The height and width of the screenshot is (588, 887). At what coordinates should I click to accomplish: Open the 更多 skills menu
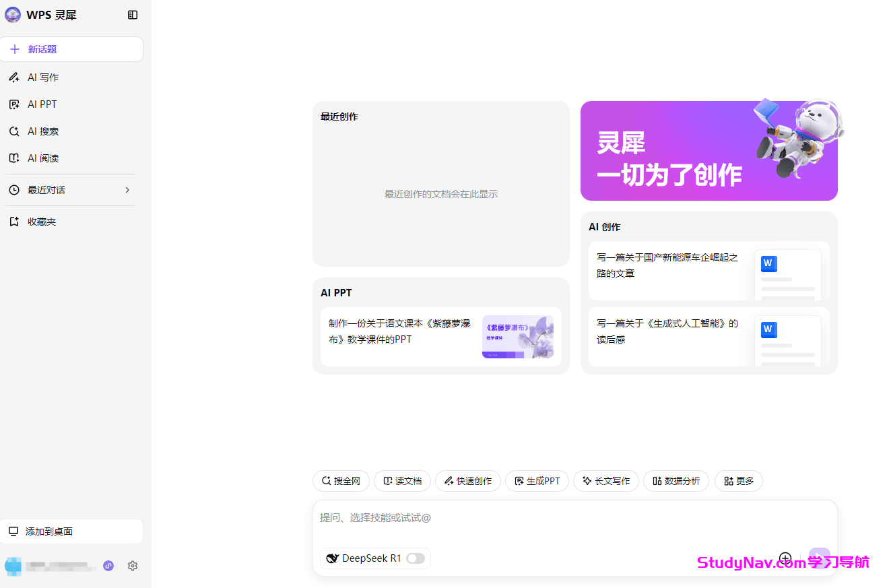coord(738,480)
